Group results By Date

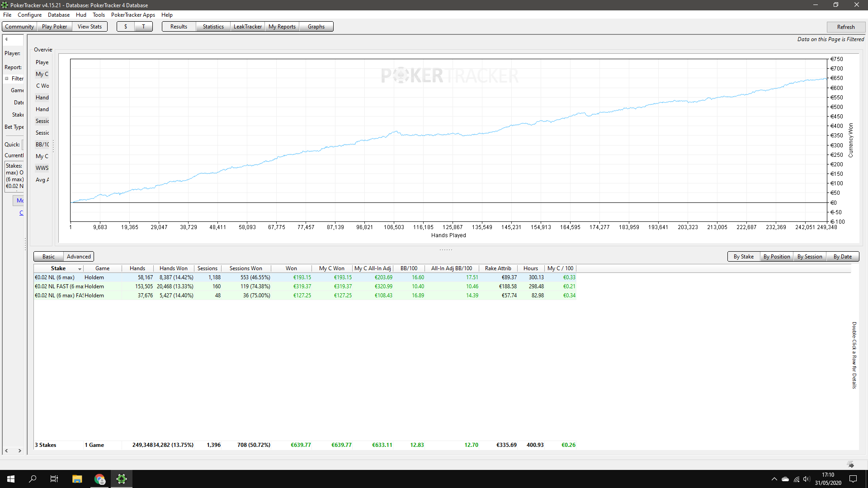coord(842,257)
